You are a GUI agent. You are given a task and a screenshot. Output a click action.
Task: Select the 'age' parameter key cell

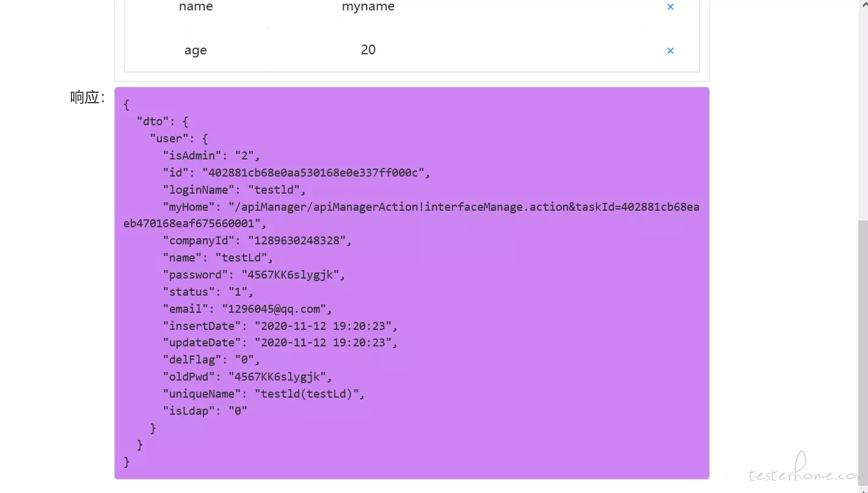coord(195,50)
